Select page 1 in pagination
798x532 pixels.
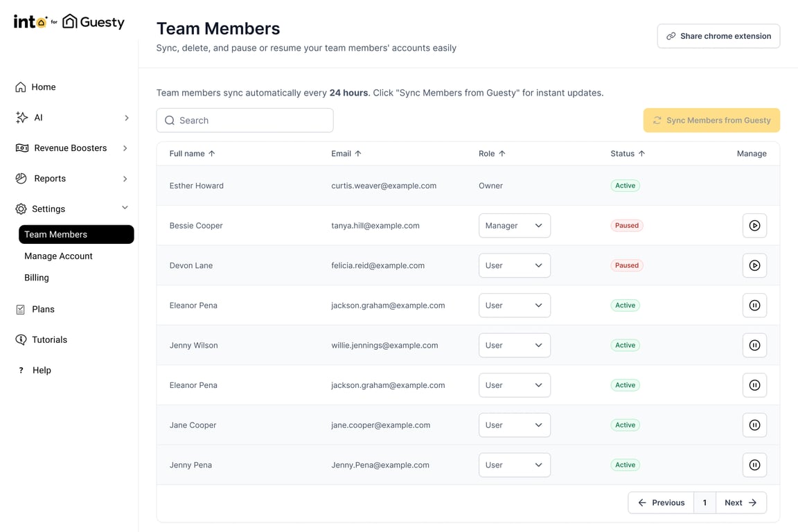click(x=704, y=502)
